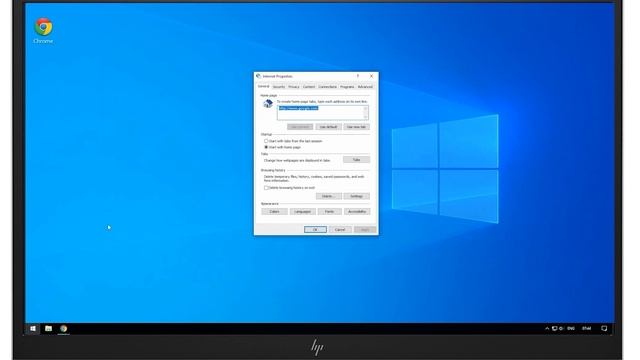The image size is (640, 360).
Task: Open the Tabs settings button
Action: pyautogui.click(x=356, y=160)
